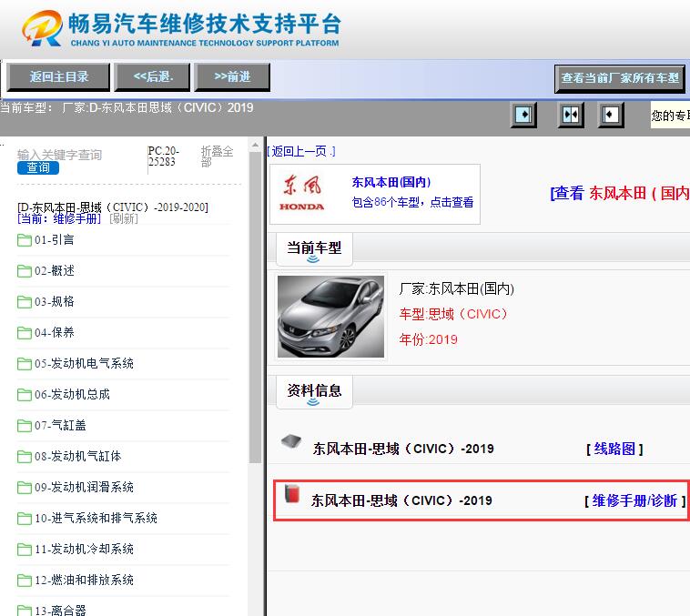Click the [当前: 维修手册] link
This screenshot has height=616, width=690.
(59, 218)
